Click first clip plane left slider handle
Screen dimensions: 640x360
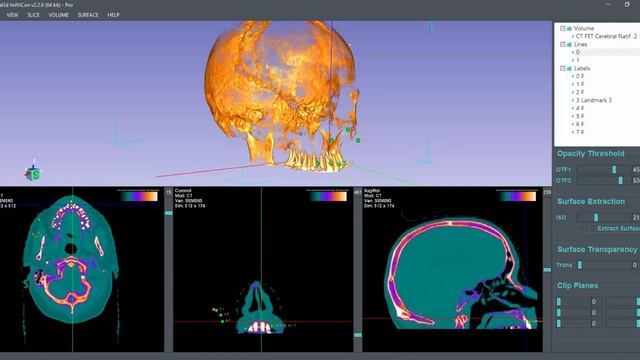(x=559, y=302)
